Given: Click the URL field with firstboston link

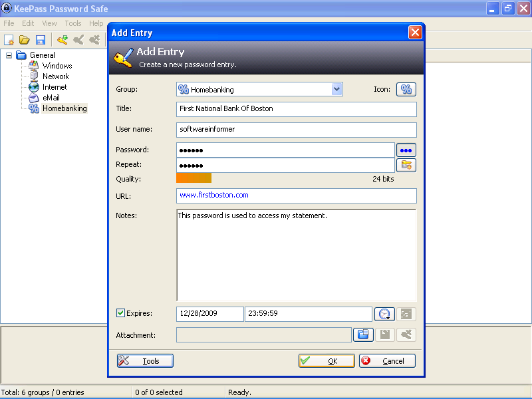Looking at the screenshot, I should [297, 196].
